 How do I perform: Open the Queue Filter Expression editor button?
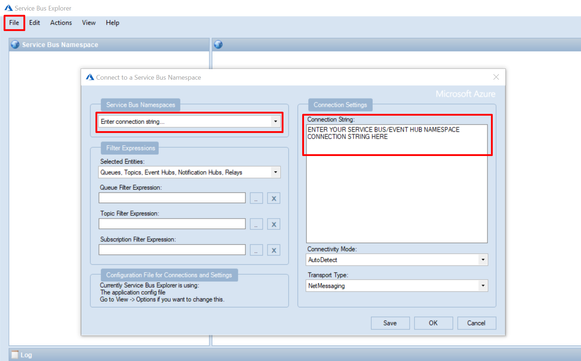coord(256,198)
